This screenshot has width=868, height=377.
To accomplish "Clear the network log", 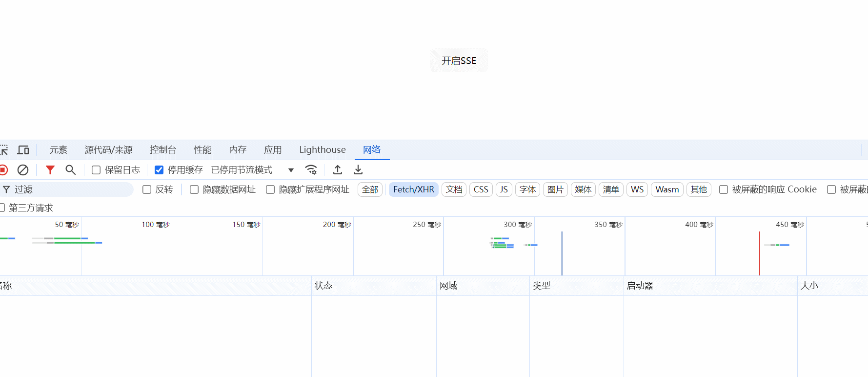I will tap(23, 170).
